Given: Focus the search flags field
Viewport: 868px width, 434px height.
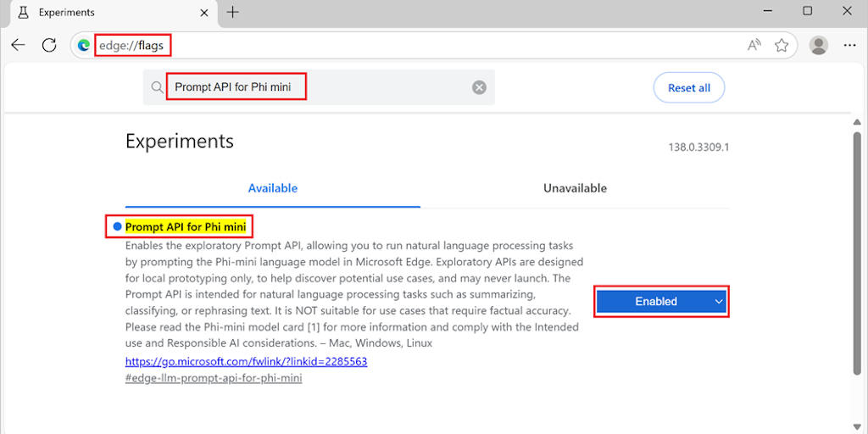Looking at the screenshot, I should [x=319, y=87].
